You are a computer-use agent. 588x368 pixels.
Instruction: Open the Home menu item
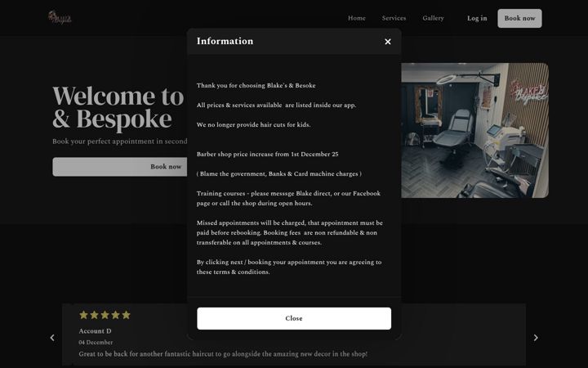coord(357,18)
